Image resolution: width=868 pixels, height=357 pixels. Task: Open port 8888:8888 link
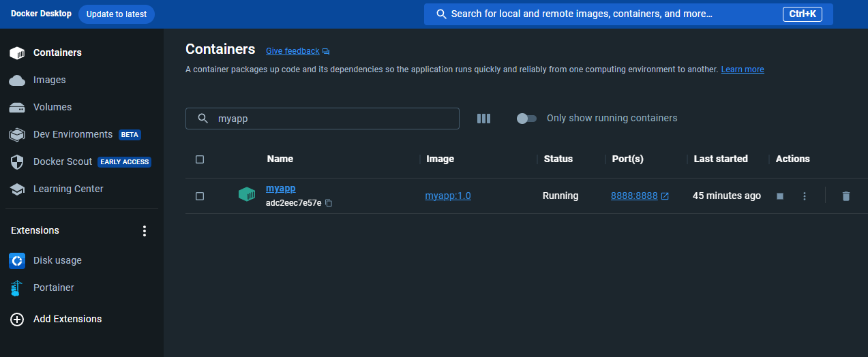[634, 196]
